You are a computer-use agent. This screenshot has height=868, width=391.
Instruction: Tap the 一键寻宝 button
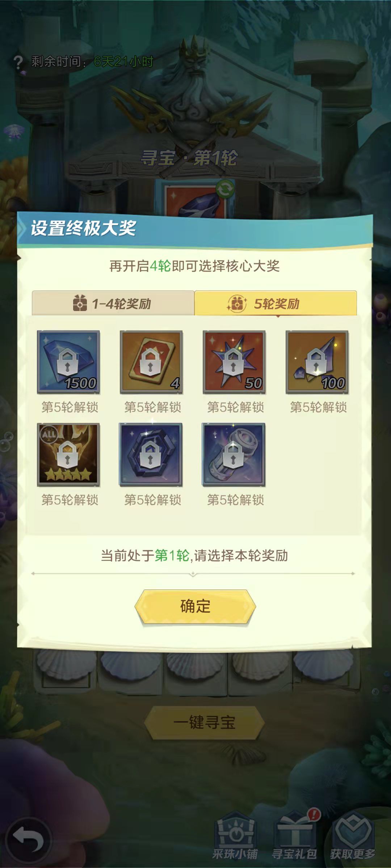click(205, 723)
